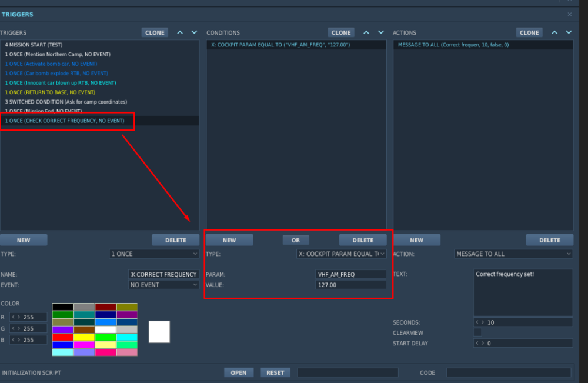The width and height of the screenshot is (588, 383).
Task: Move selected trigger up with arrow
Action: [180, 32]
